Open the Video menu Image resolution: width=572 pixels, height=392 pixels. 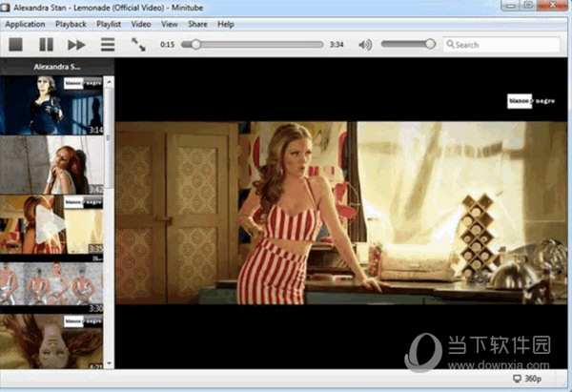141,25
